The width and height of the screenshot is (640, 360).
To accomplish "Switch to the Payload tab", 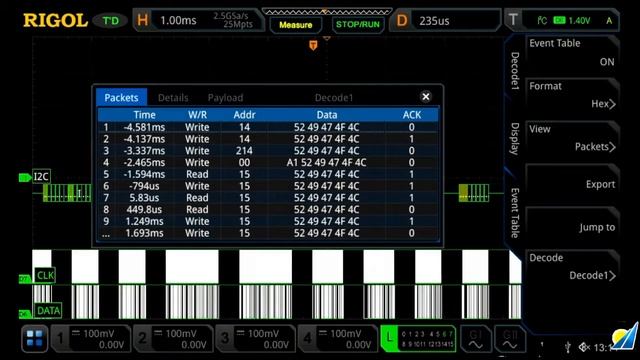I will coord(225,98).
